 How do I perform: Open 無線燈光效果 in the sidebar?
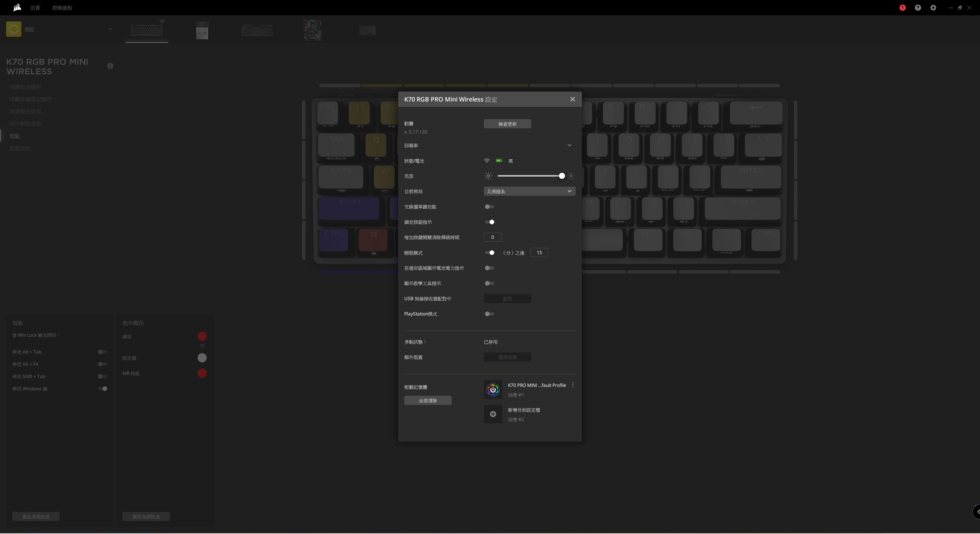[25, 111]
